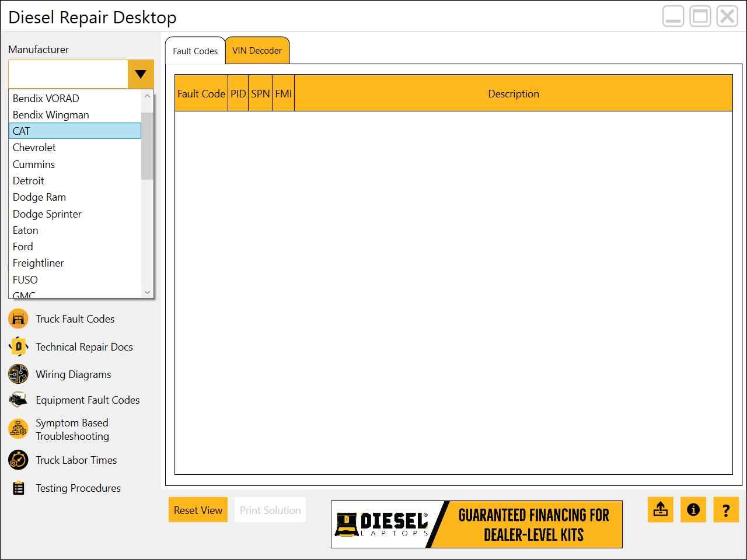Open Wiring Diagrams section

coord(73,374)
